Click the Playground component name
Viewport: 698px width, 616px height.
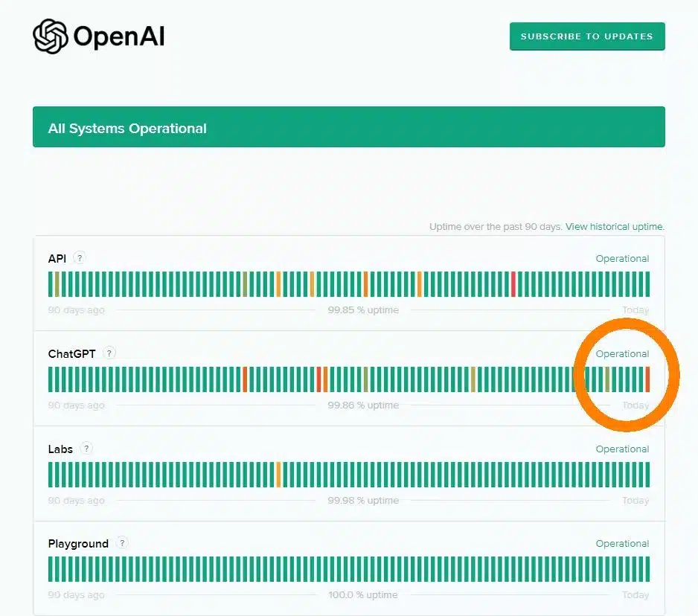point(78,544)
